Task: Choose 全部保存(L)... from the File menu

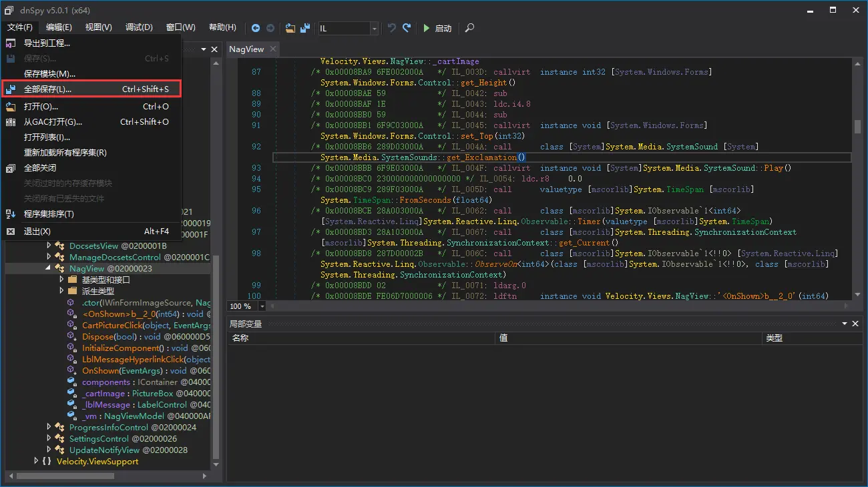Action: (x=48, y=89)
